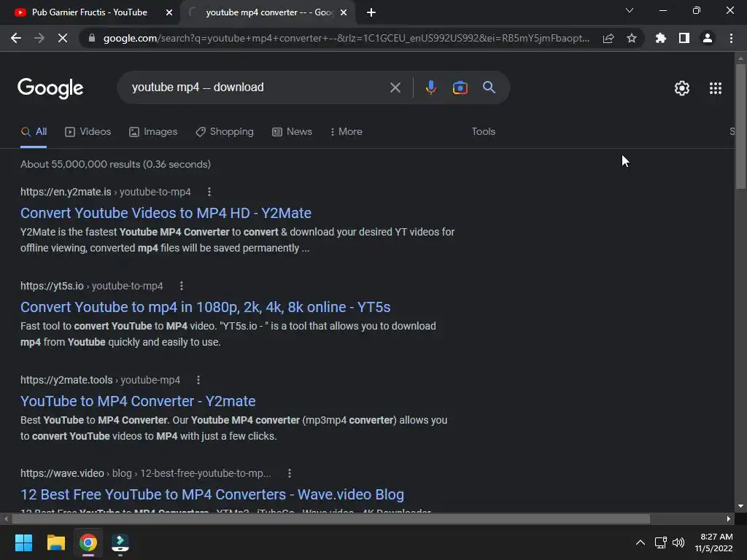Clear the search box text
Screen dimensions: 747x560
[x=395, y=87]
